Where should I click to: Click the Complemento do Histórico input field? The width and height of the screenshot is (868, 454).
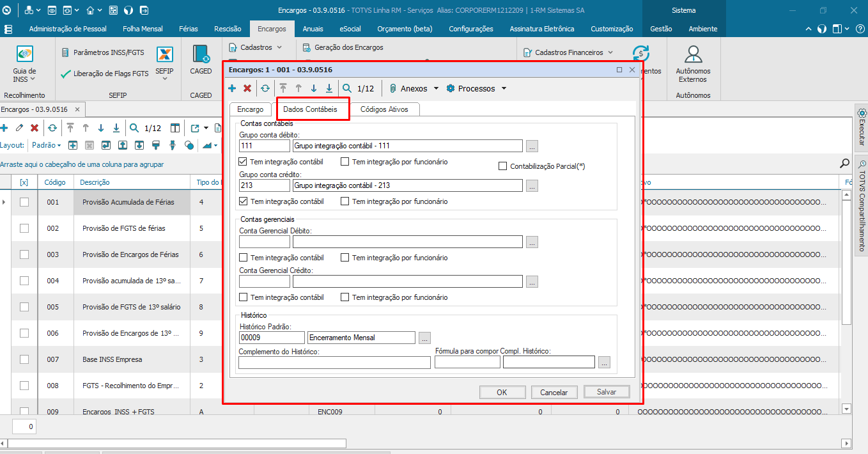334,363
